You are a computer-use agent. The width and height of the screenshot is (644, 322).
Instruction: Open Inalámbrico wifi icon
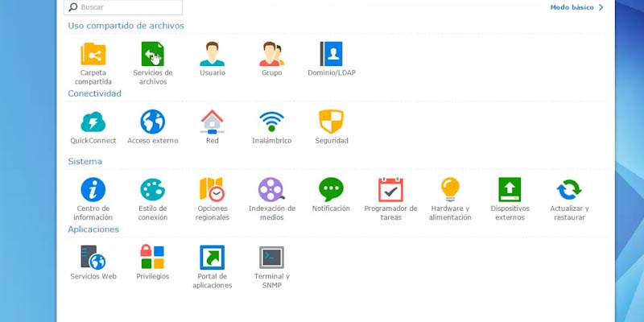click(271, 122)
